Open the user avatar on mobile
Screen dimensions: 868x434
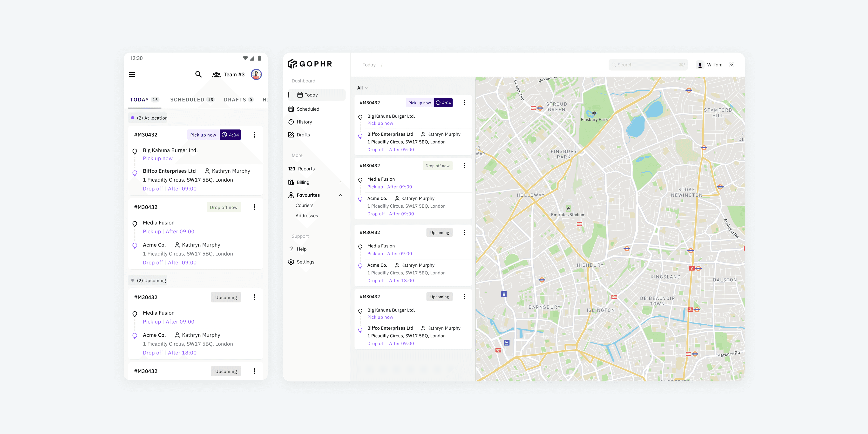coord(256,75)
